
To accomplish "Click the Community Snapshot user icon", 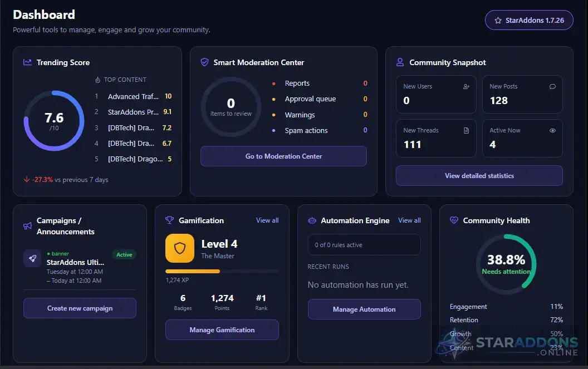I will click(x=400, y=62).
